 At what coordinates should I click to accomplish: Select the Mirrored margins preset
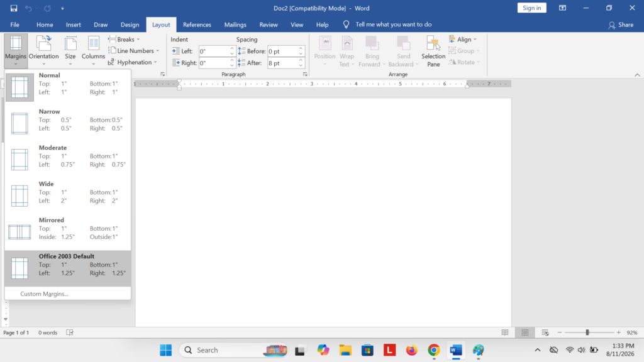[x=68, y=231]
